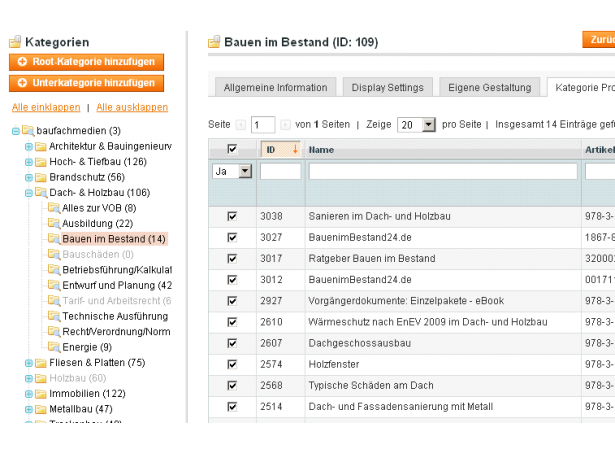
Task: Expand Hoch- & Tiefbau node
Action: (x=29, y=162)
